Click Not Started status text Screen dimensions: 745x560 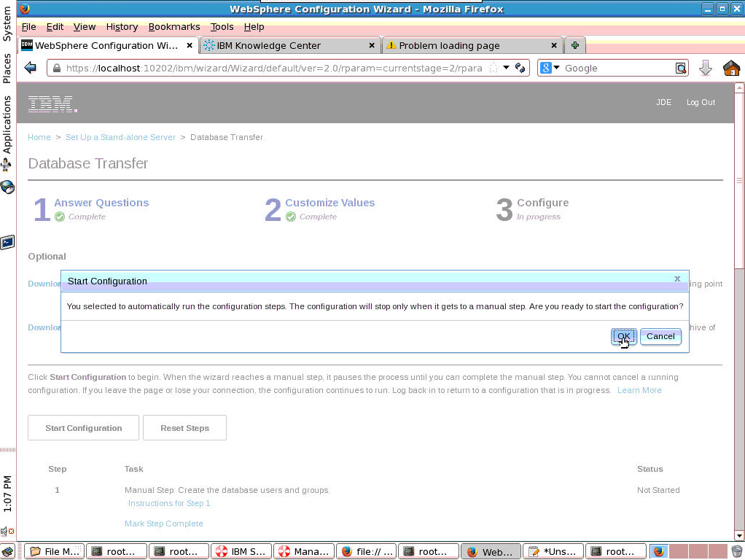click(x=658, y=490)
